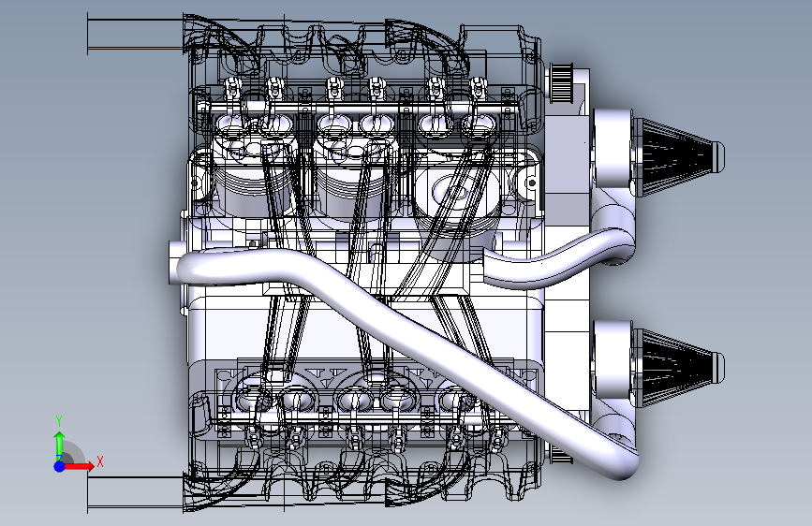The height and width of the screenshot is (526, 812).
Task: Click the blue Z axis ball on triad
Action: click(x=59, y=466)
